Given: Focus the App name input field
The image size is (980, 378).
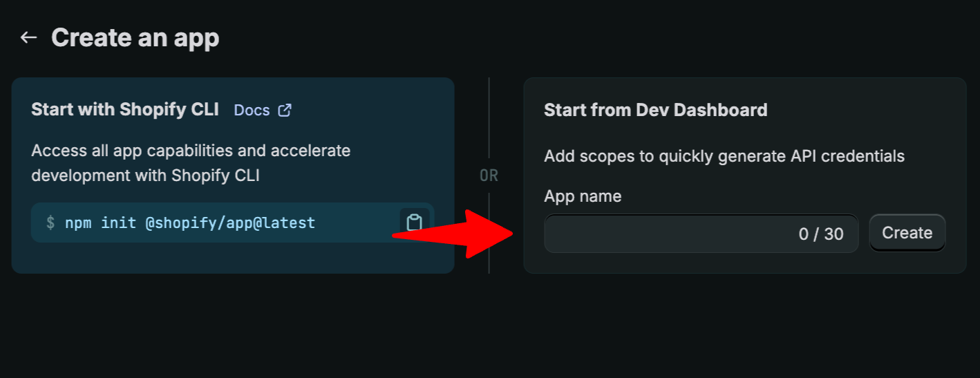Looking at the screenshot, I should tap(701, 234).
